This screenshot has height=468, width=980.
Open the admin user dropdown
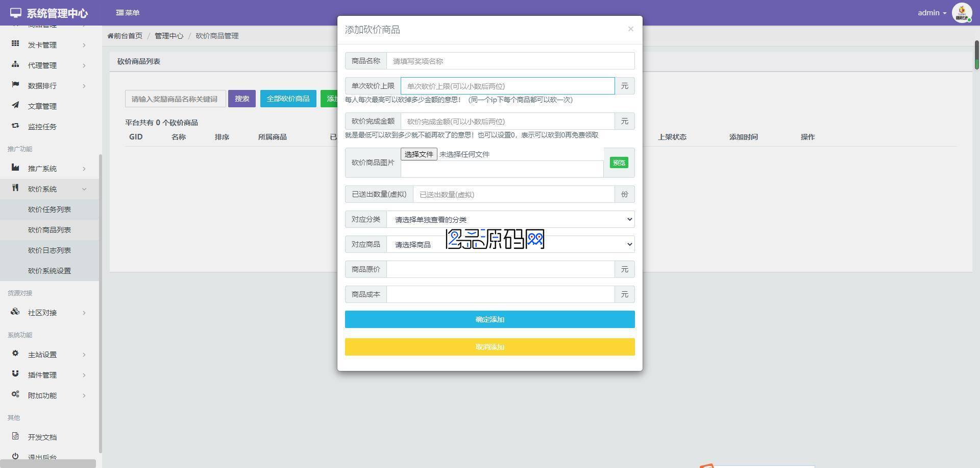click(932, 13)
